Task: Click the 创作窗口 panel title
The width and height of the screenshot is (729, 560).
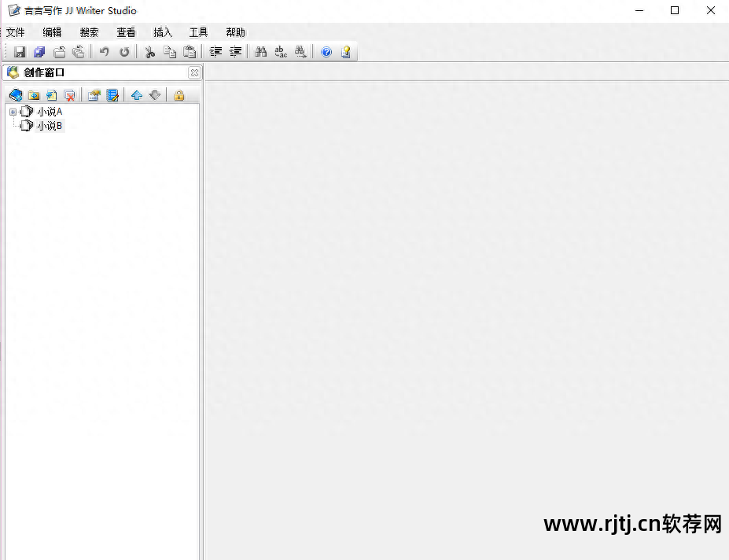Action: point(44,72)
